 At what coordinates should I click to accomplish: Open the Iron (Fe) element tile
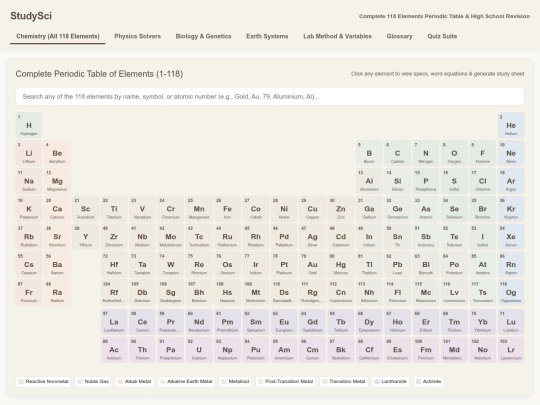[227, 209]
